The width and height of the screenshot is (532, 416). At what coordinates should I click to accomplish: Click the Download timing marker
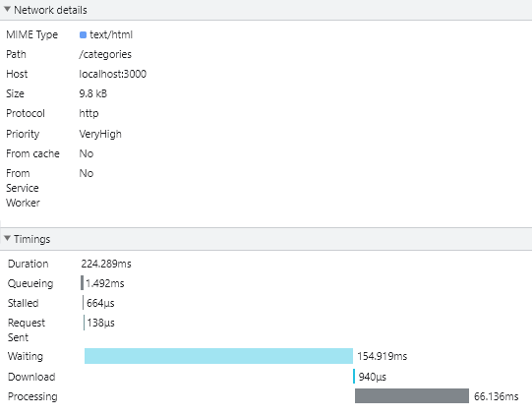click(x=354, y=377)
